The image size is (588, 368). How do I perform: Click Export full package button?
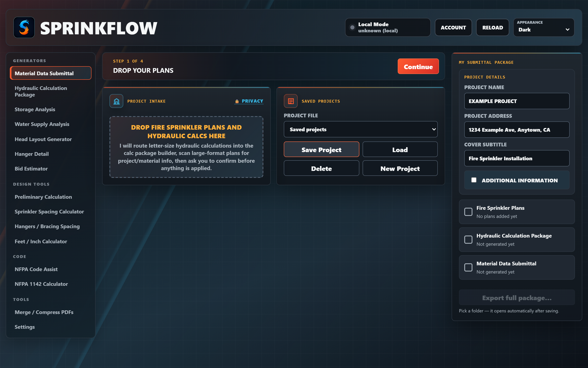click(x=517, y=297)
